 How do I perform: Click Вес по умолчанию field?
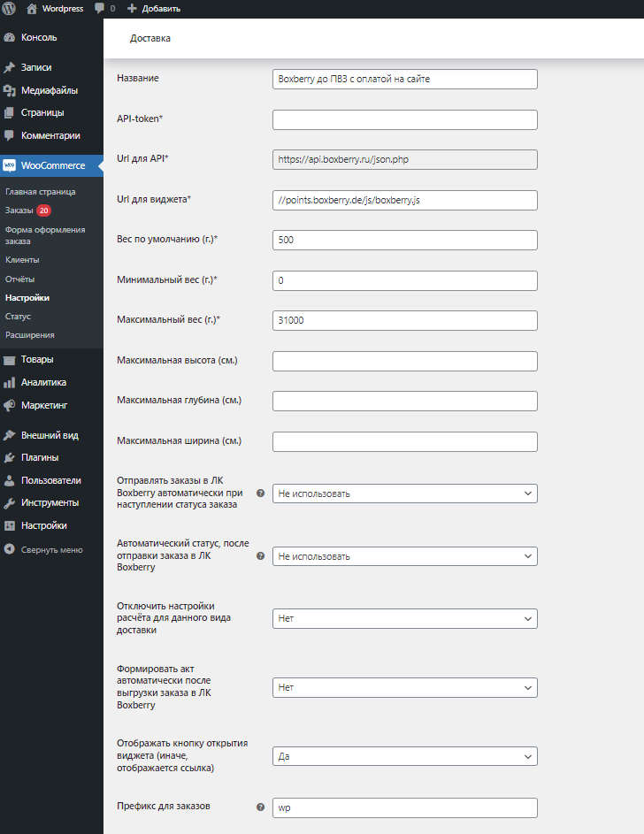404,240
